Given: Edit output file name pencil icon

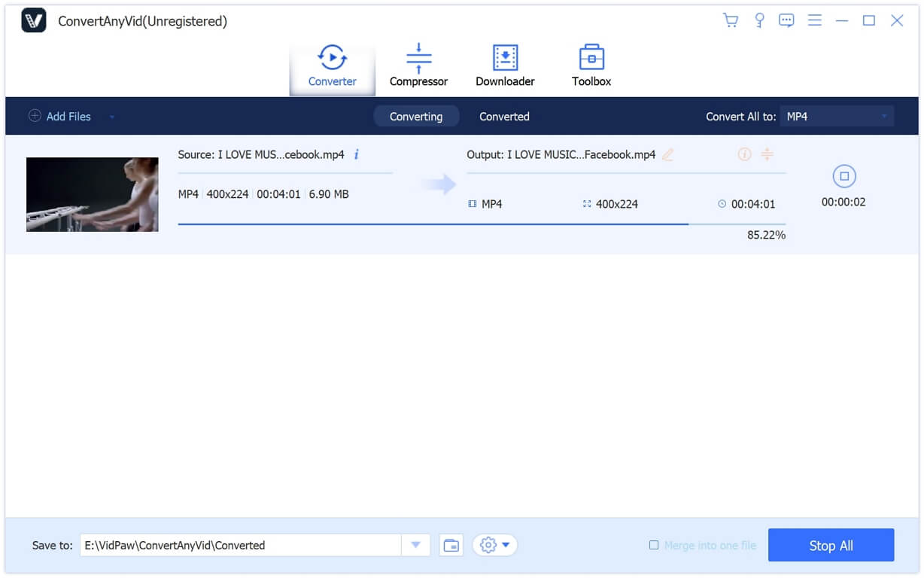Looking at the screenshot, I should (x=667, y=154).
